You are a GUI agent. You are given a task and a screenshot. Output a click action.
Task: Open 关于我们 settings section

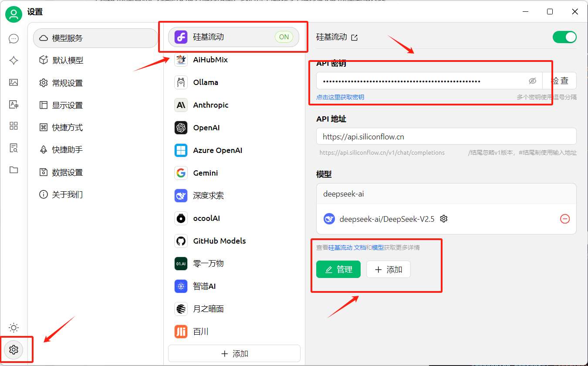[95, 195]
